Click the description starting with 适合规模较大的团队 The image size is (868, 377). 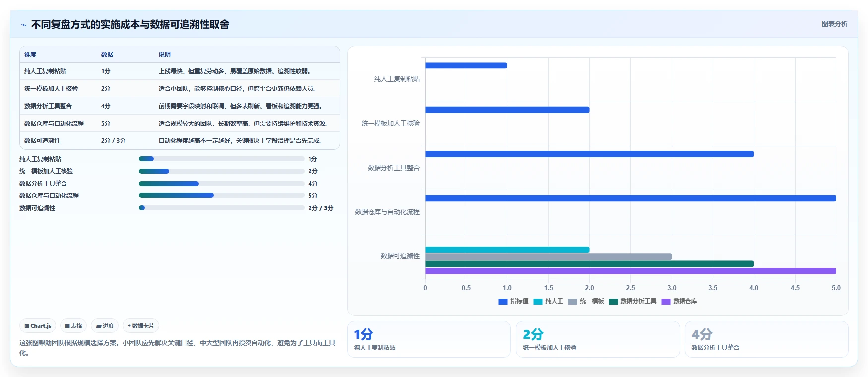click(x=244, y=124)
